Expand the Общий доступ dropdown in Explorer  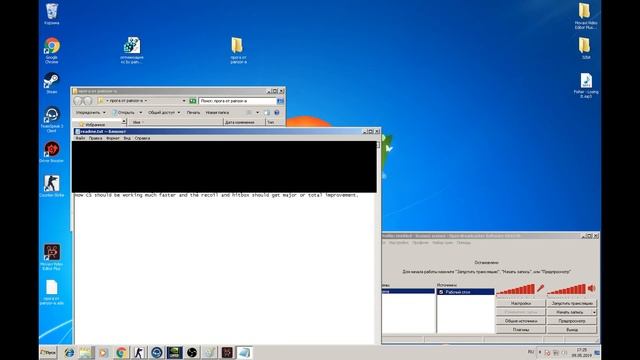(164, 112)
